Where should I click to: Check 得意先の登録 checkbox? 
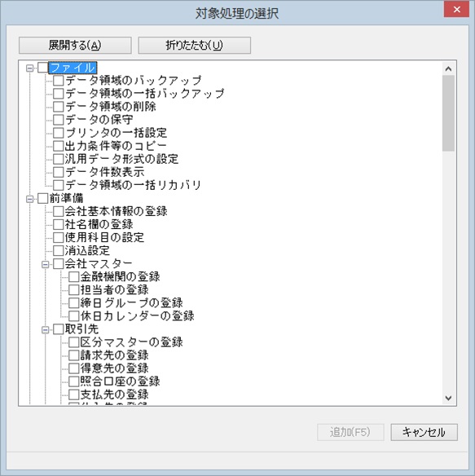pos(74,368)
